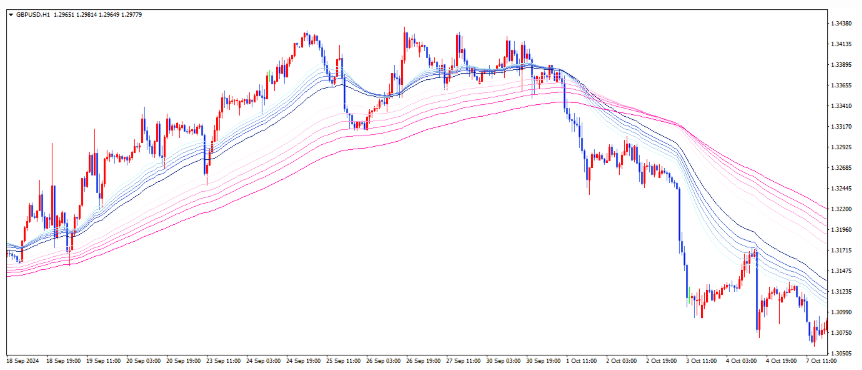Click the 20 Sep 19:00 time label
Viewport: 862px width, 370px height.
pos(184,361)
